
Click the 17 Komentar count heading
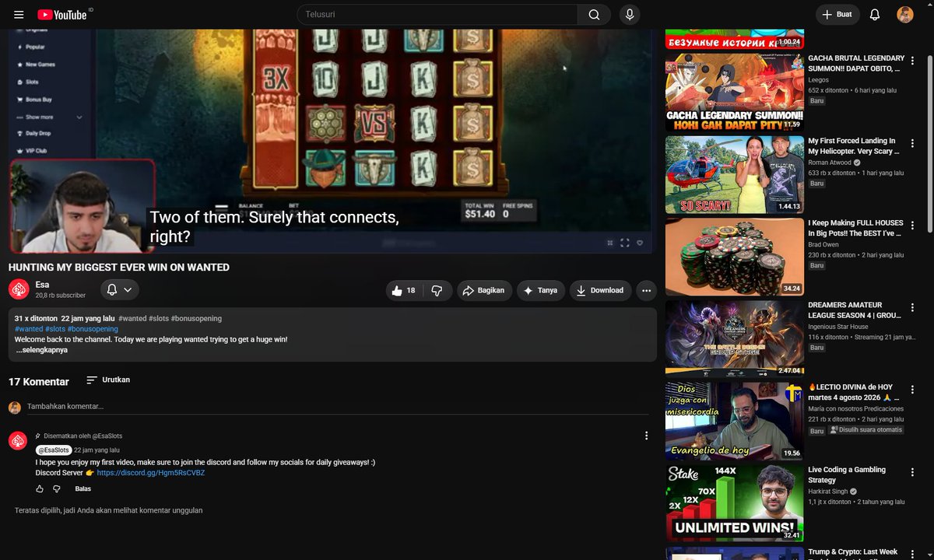[x=39, y=381]
